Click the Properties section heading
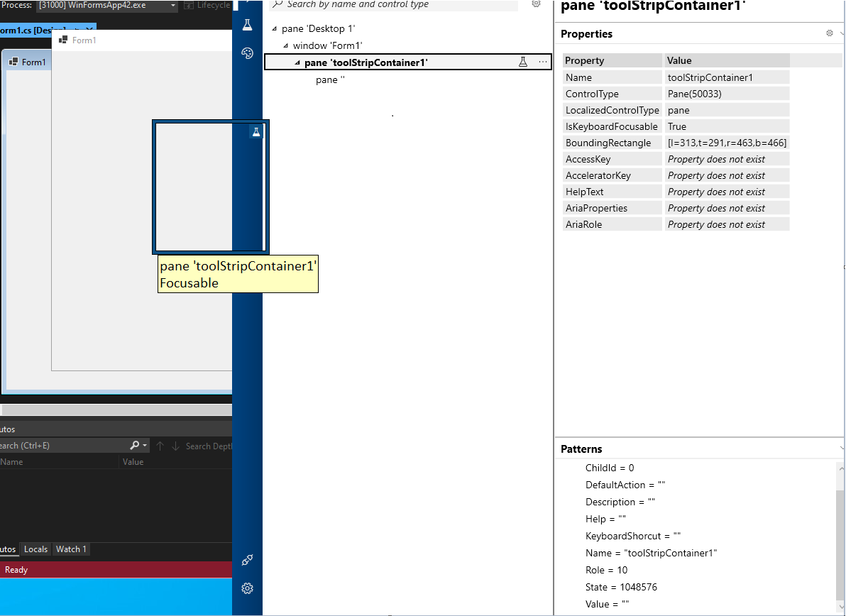 586,33
